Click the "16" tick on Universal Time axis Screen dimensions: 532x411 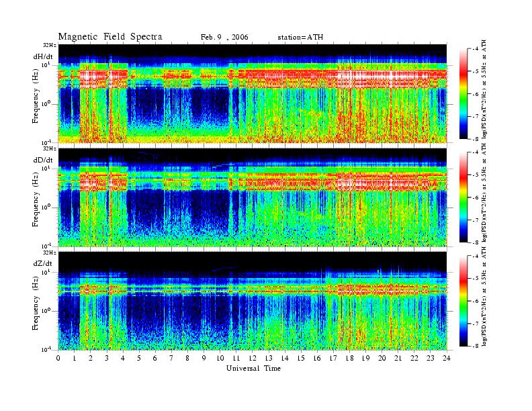coord(317,358)
